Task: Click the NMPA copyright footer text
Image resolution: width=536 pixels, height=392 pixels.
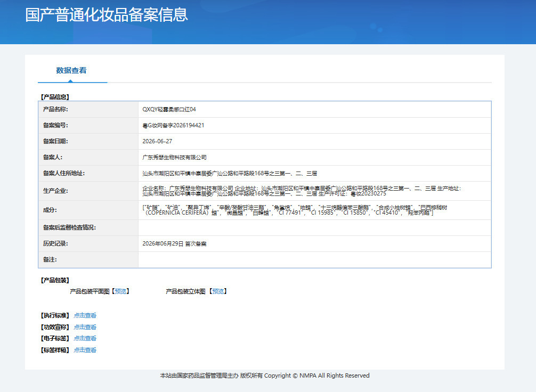Action: pos(265,375)
